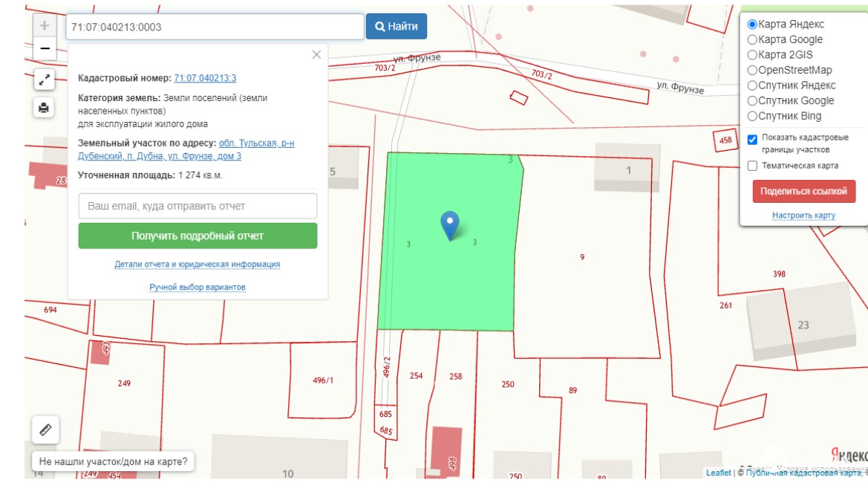Click the blue location marker pin

(x=449, y=224)
